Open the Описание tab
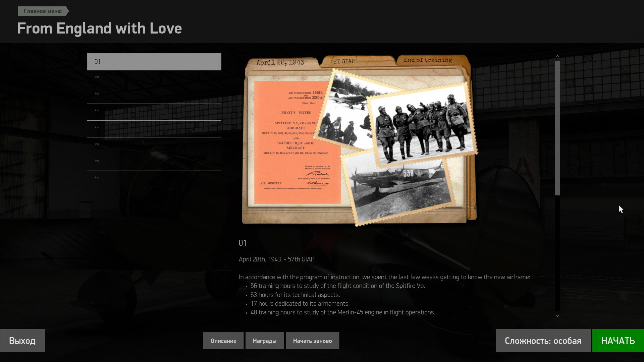The width and height of the screenshot is (644, 362). click(x=223, y=341)
